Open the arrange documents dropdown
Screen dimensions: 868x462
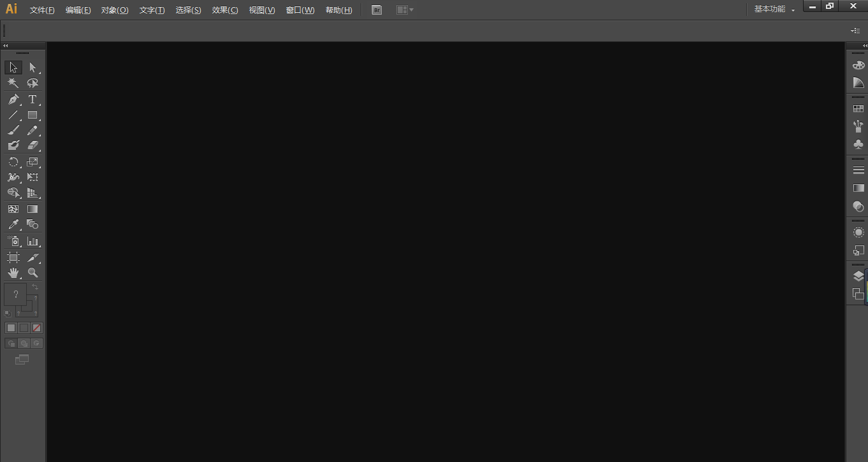pyautogui.click(x=405, y=10)
